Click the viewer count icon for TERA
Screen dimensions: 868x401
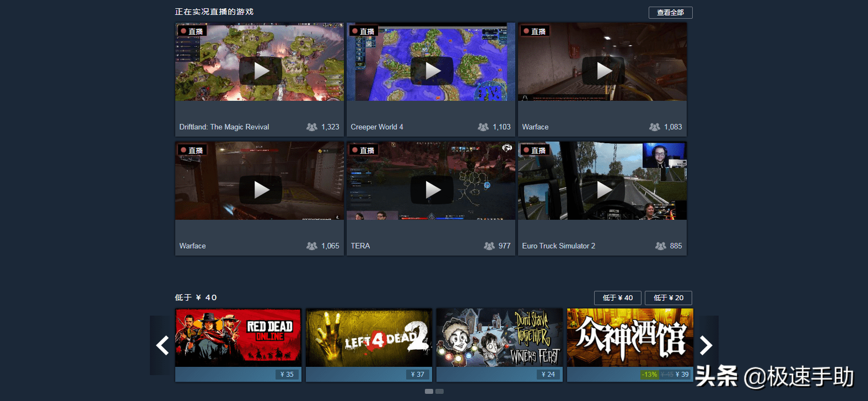pos(489,246)
